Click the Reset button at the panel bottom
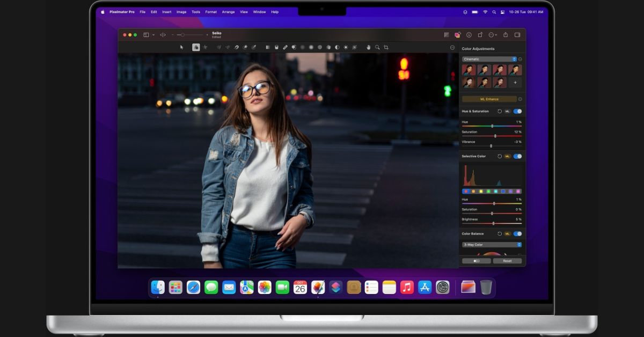This screenshot has height=337, width=644. pos(507,261)
